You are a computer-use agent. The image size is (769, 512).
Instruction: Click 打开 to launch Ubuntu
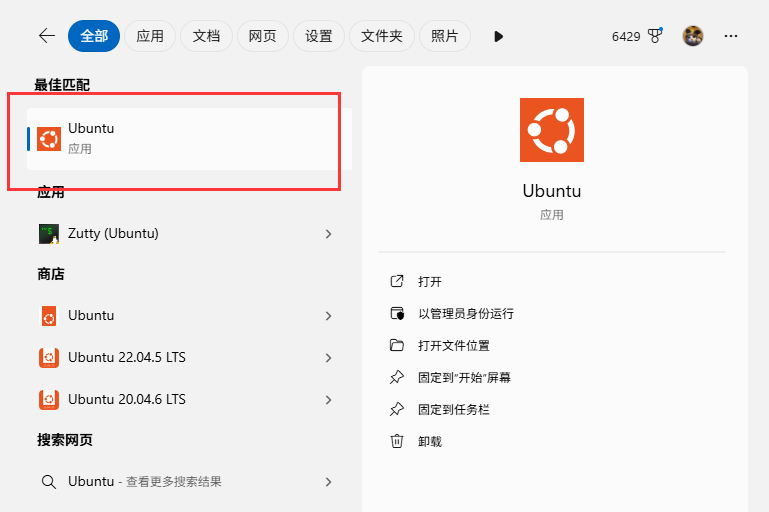(430, 282)
